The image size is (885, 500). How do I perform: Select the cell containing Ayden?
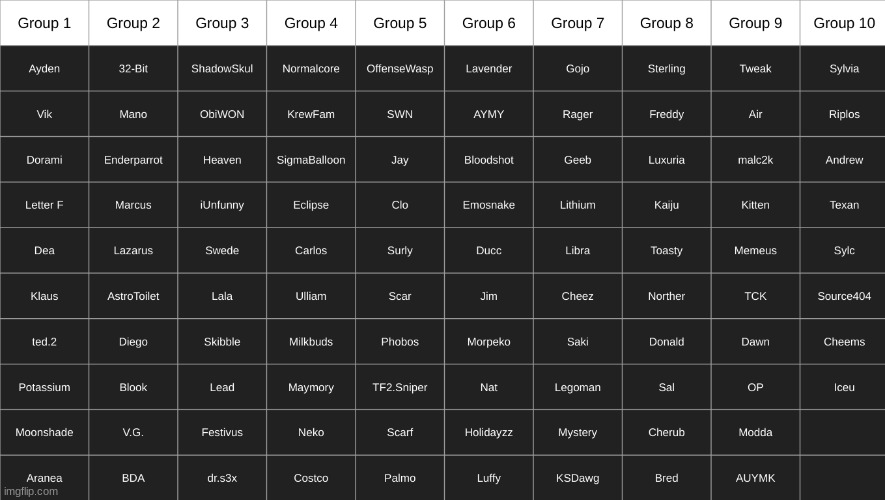point(44,69)
